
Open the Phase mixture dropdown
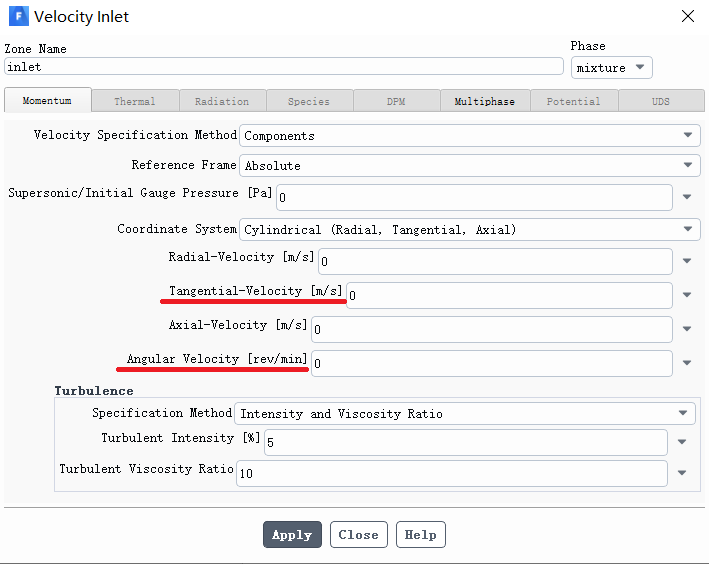611,68
